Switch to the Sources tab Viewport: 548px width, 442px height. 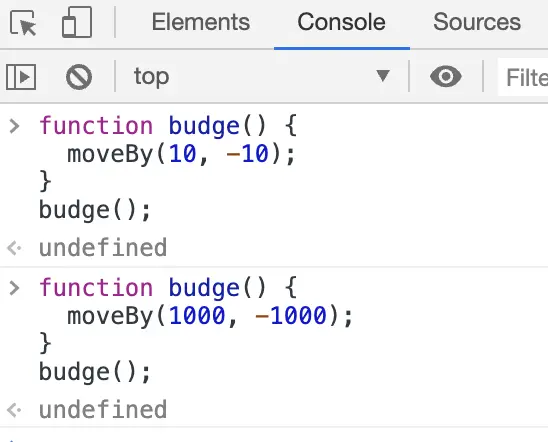click(477, 22)
